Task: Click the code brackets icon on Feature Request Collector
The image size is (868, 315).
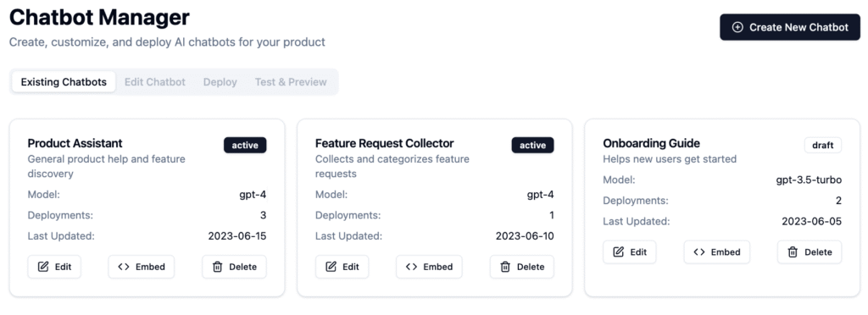Action: 411,267
